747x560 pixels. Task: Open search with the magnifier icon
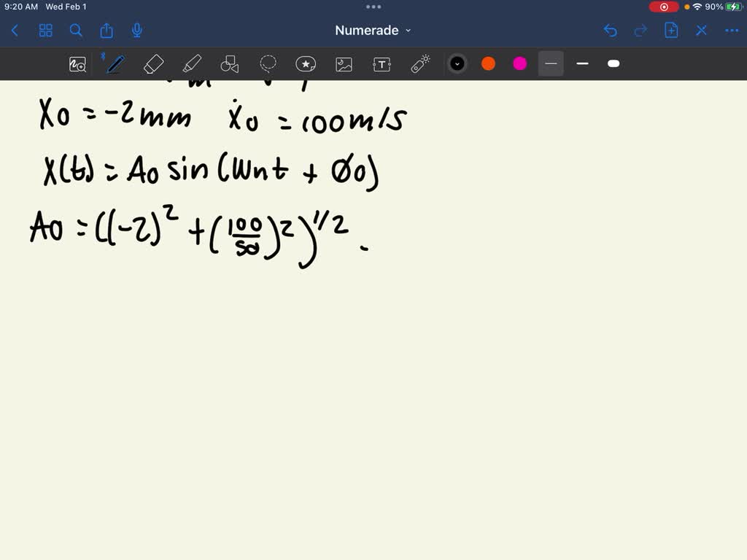[x=76, y=31]
